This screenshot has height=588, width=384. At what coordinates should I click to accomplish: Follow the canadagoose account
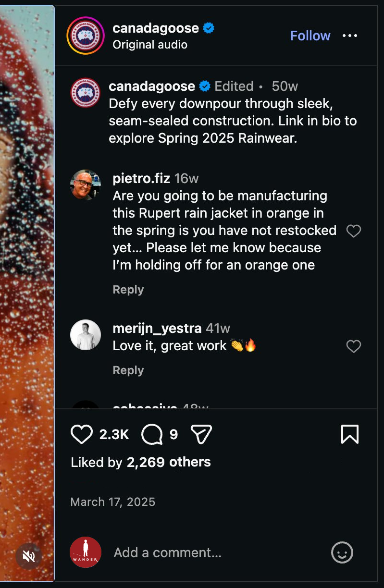[310, 36]
